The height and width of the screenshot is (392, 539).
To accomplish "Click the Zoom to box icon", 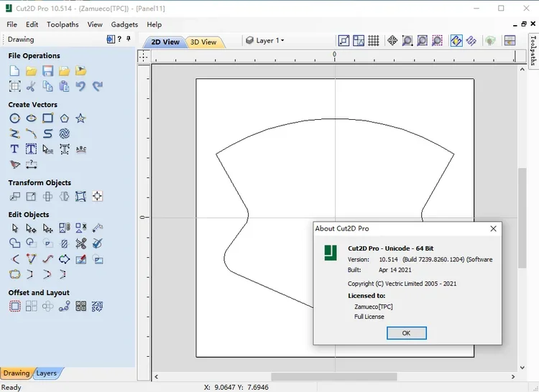I will [407, 40].
